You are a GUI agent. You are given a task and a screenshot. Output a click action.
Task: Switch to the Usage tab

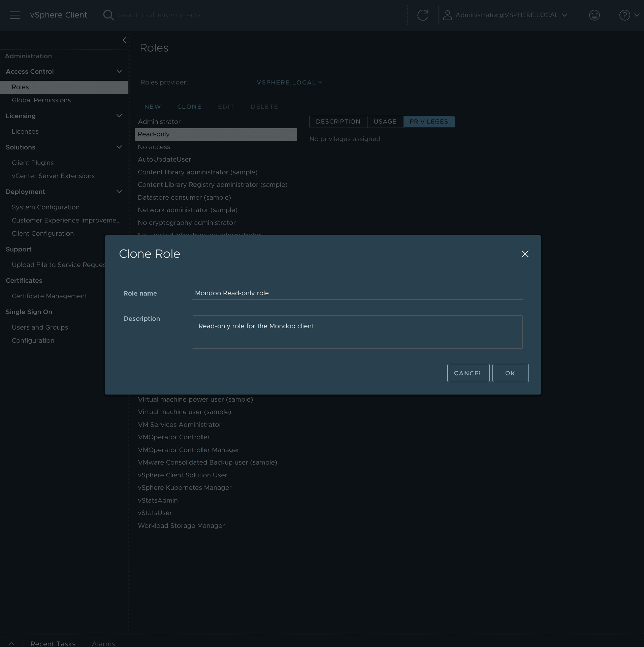point(385,122)
